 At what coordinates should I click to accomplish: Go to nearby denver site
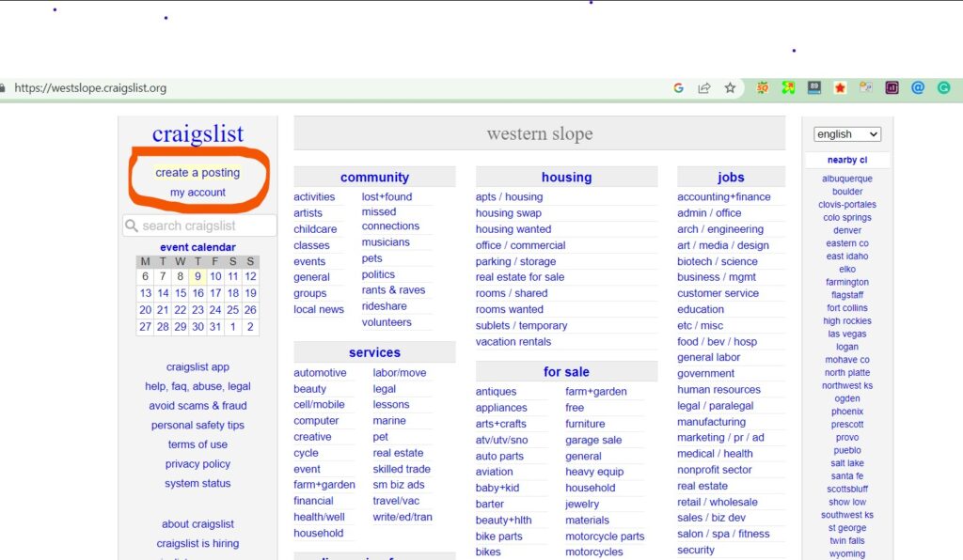coord(847,230)
